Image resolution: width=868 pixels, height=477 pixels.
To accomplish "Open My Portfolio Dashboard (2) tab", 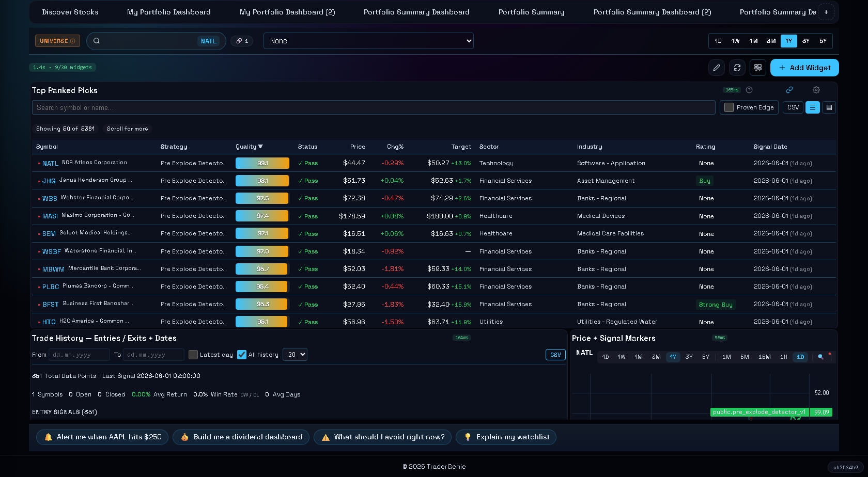I will pos(287,12).
